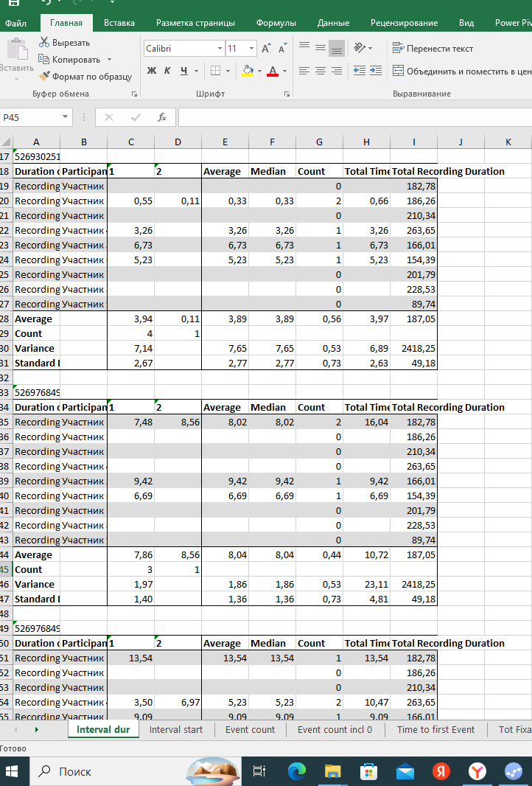Open the Interval start sheet tab
The height and width of the screenshot is (786, 532).
(x=176, y=729)
